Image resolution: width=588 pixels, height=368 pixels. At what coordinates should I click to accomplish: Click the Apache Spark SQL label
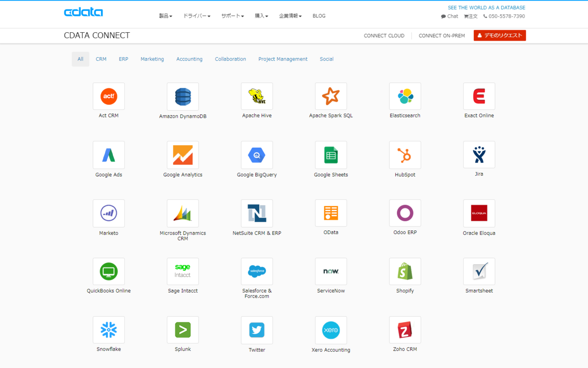[x=331, y=116]
